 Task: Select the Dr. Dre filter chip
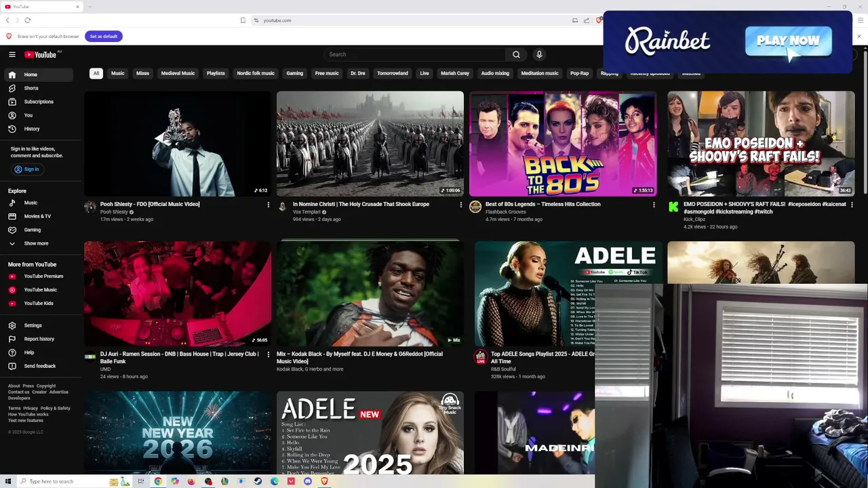point(357,73)
